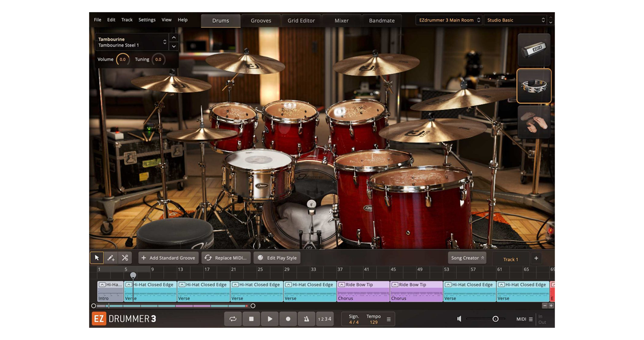
Task: Open the Settings menu
Action: (147, 20)
